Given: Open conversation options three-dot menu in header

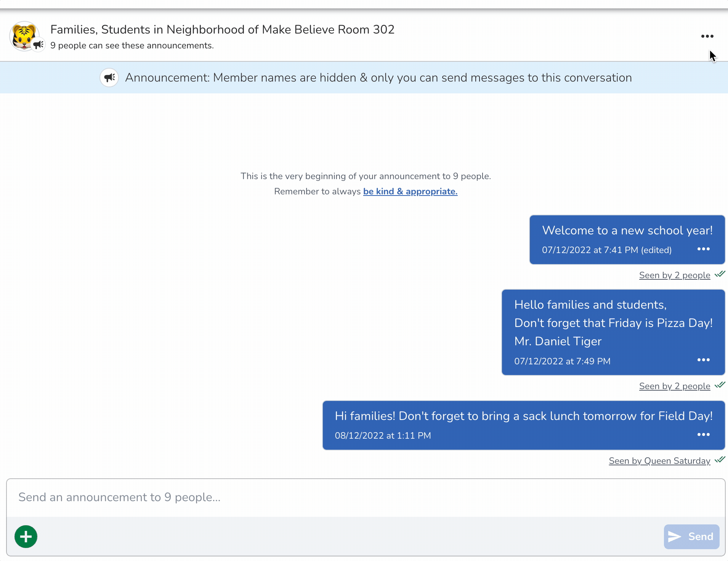Looking at the screenshot, I should coord(707,36).
